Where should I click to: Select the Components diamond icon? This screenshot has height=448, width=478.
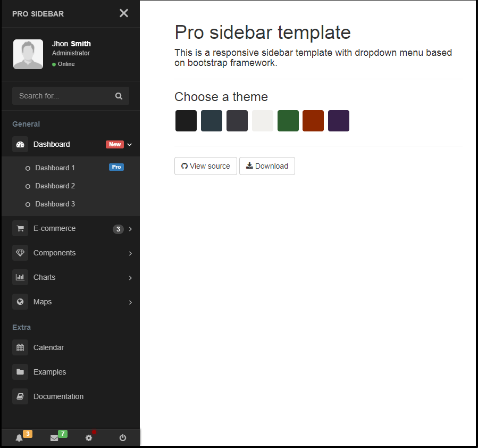coord(20,253)
